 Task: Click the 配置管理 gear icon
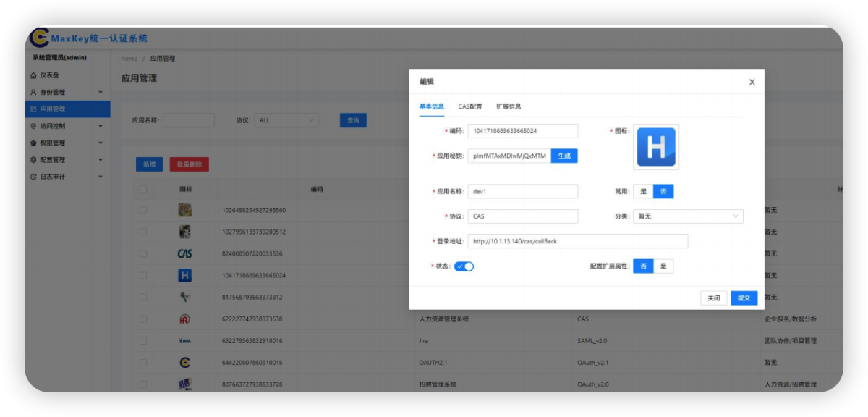coord(33,160)
